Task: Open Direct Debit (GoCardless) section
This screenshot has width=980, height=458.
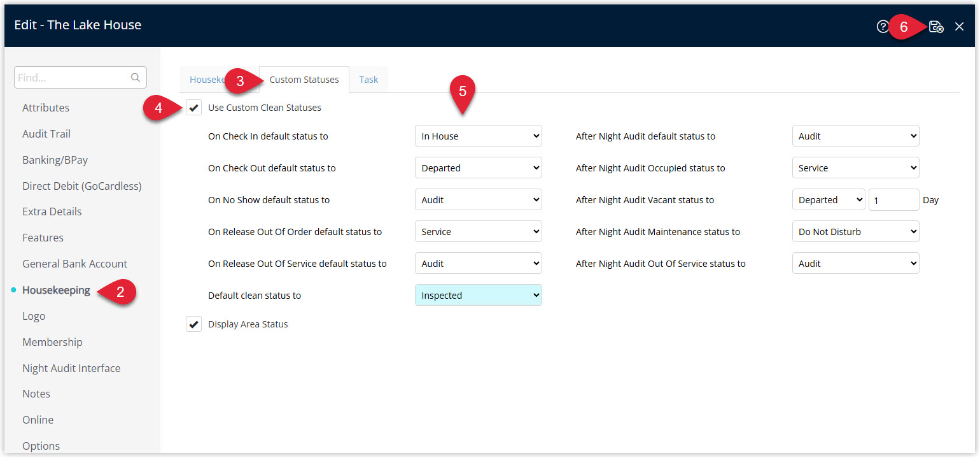Action: (82, 186)
